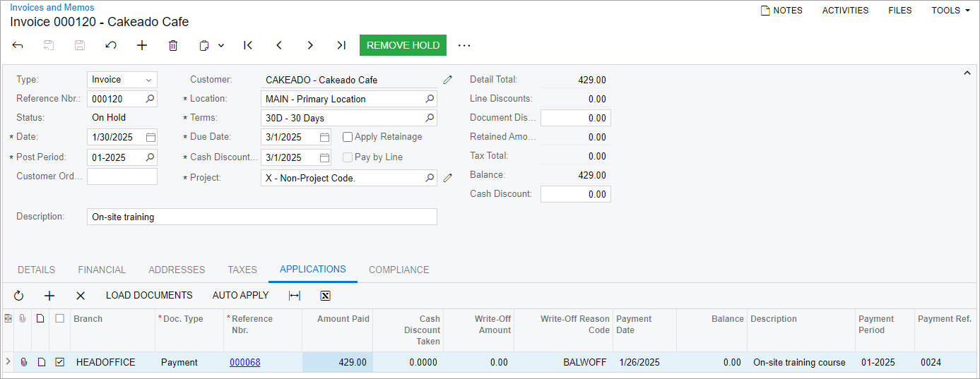Click the Fit to Screen column icon
This screenshot has height=379, width=980.
click(x=295, y=296)
